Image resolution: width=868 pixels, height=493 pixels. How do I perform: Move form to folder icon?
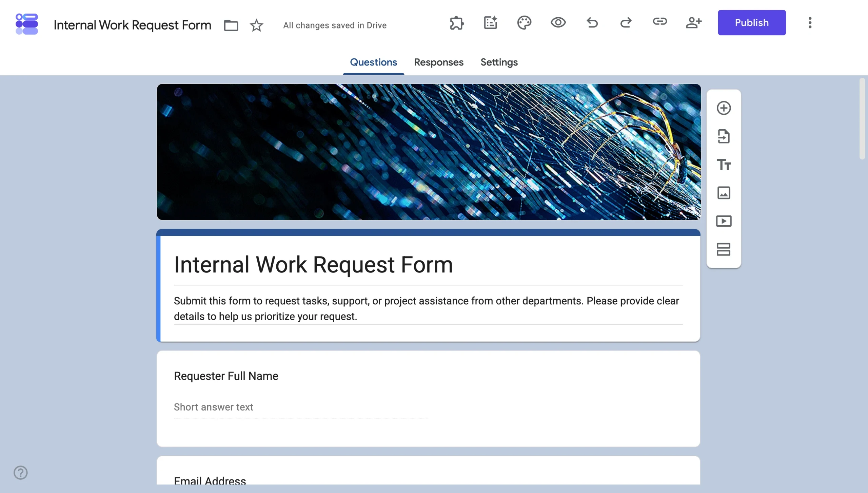click(231, 25)
